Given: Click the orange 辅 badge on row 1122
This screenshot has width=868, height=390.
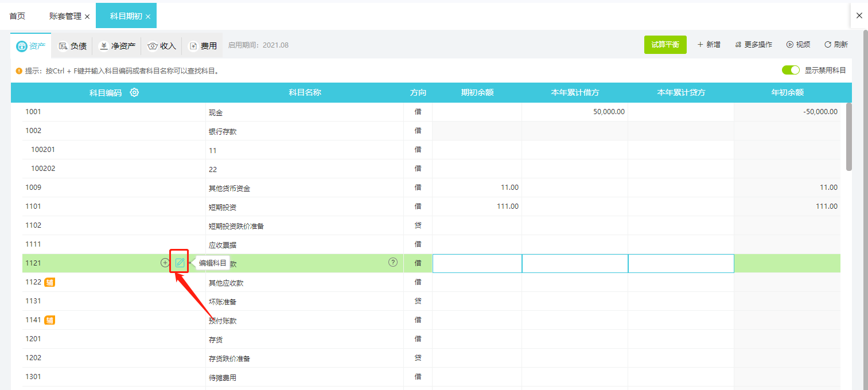Looking at the screenshot, I should [50, 282].
